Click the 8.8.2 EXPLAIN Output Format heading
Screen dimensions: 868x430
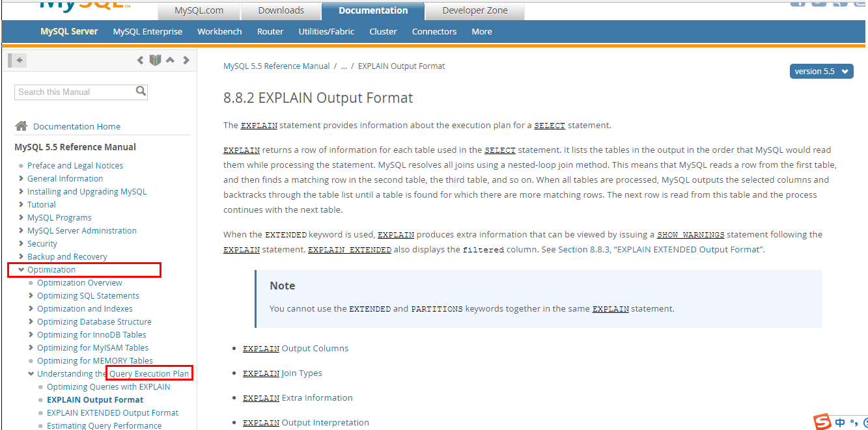(x=318, y=98)
